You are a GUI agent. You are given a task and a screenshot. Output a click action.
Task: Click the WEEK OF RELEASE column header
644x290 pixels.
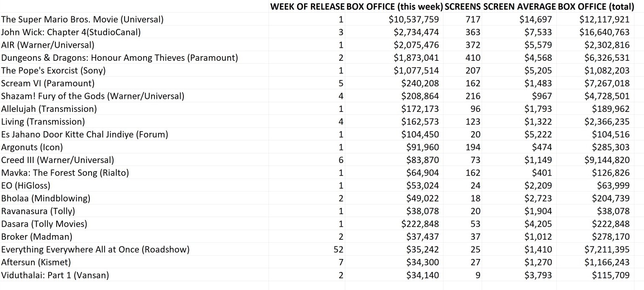point(307,6)
